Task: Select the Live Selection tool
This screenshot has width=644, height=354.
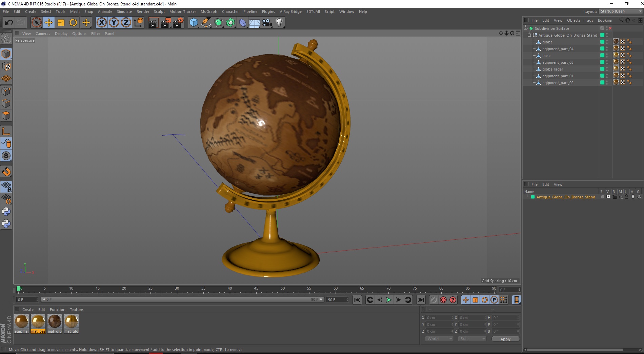Action: point(36,23)
